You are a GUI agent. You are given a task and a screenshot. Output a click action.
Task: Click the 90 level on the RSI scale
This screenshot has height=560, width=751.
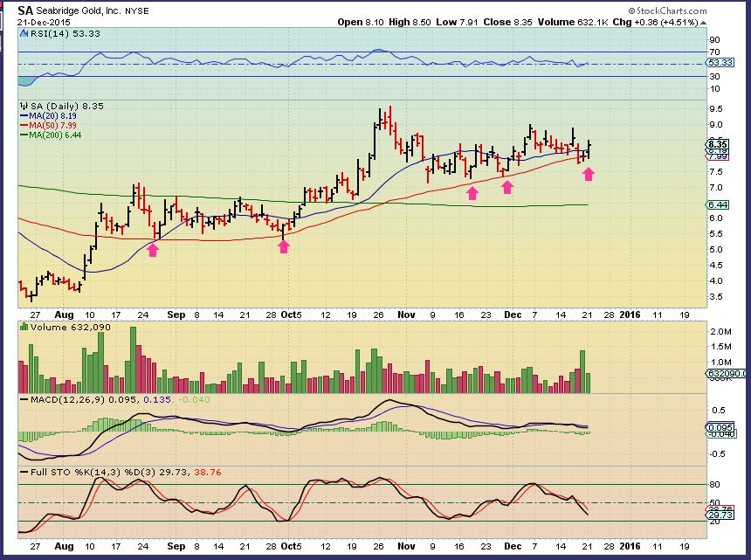714,40
